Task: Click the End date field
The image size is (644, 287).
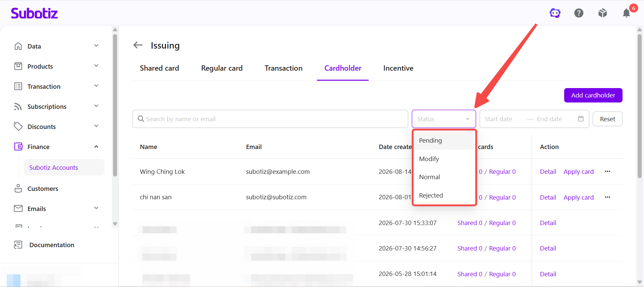Action: 549,119
